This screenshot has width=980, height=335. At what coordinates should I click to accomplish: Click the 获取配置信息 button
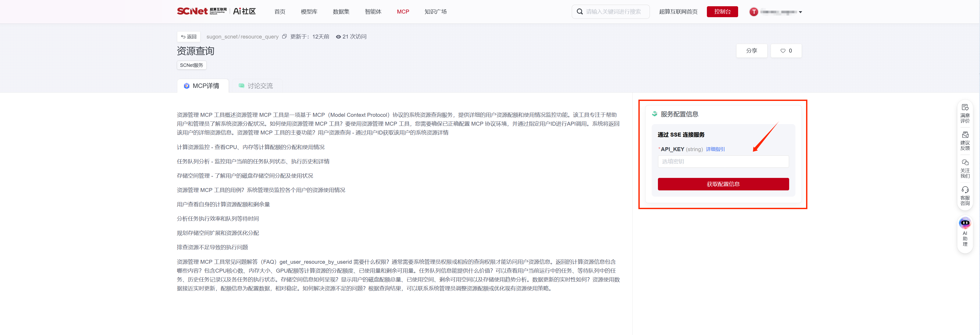coord(723,184)
